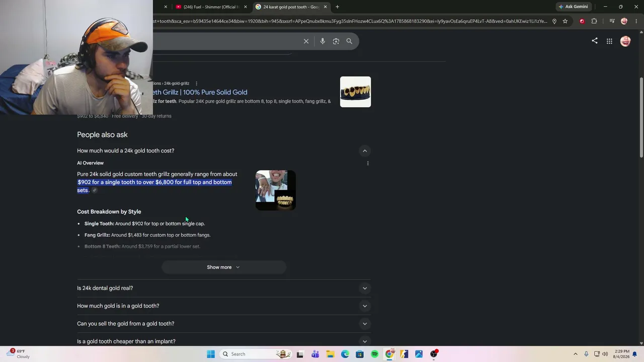Click the Ask Gemini button

(x=573, y=7)
